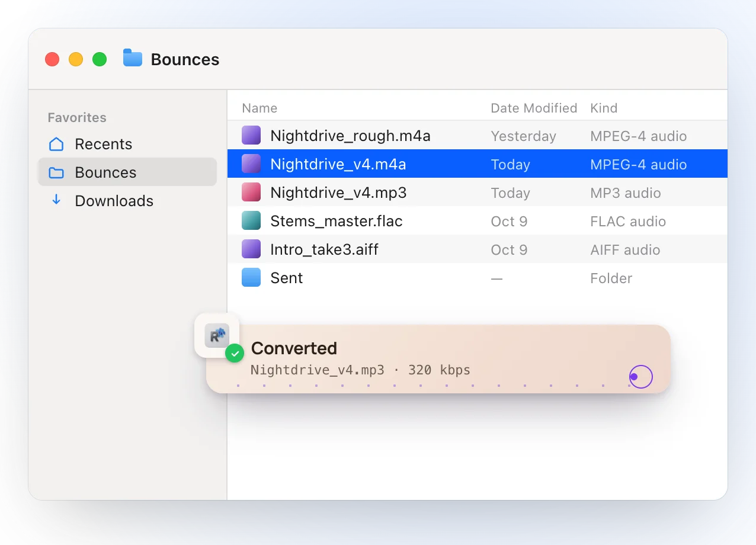Select the Sent folder name
The height and width of the screenshot is (545, 756).
287,278
